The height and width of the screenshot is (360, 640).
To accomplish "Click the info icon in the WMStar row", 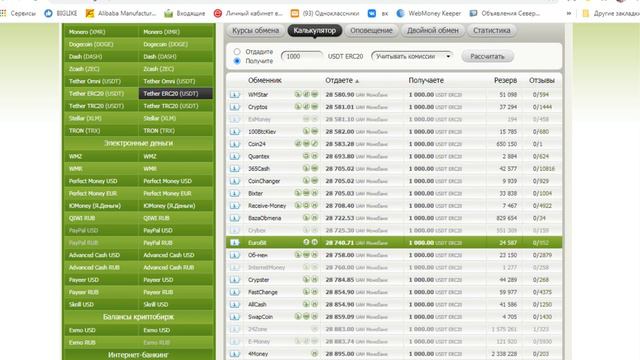I will (235, 95).
